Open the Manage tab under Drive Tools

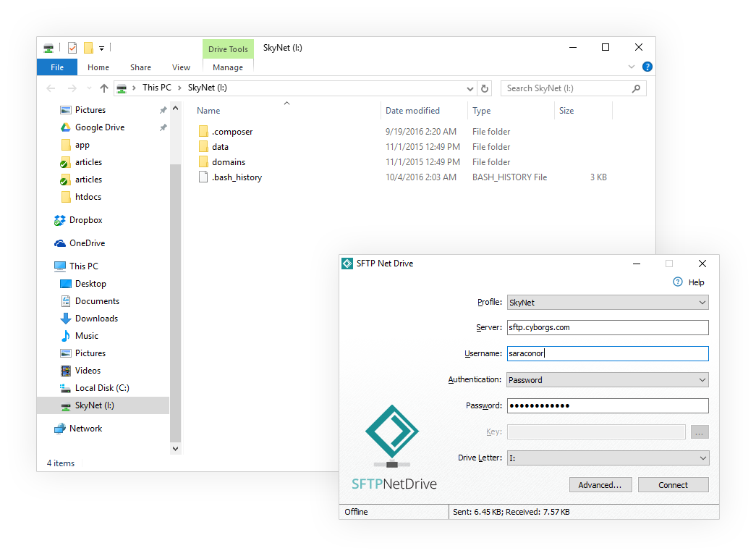[x=228, y=67]
